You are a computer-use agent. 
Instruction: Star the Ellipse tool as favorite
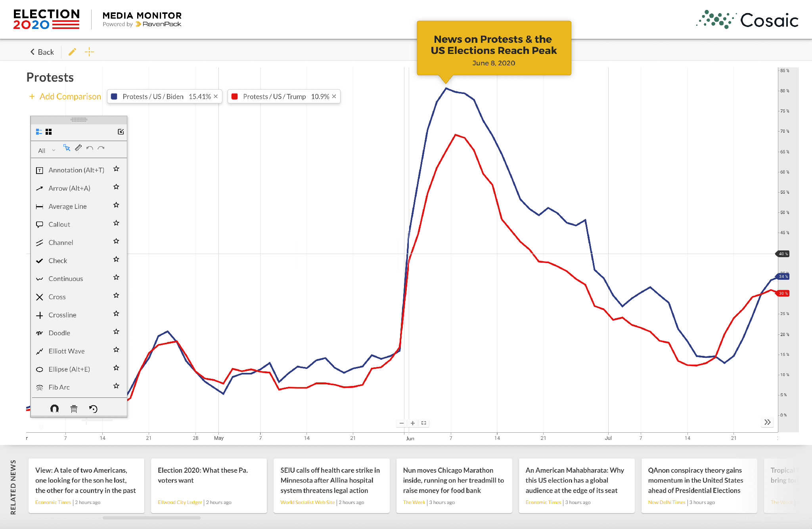pos(116,368)
